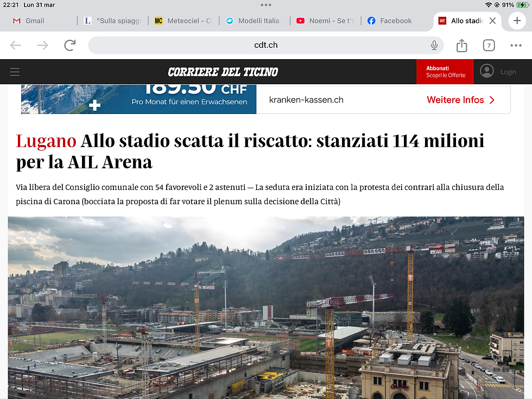Viewport: 532px width, 399px height.
Task: Show the 7 open tabs overview
Action: coord(489,45)
